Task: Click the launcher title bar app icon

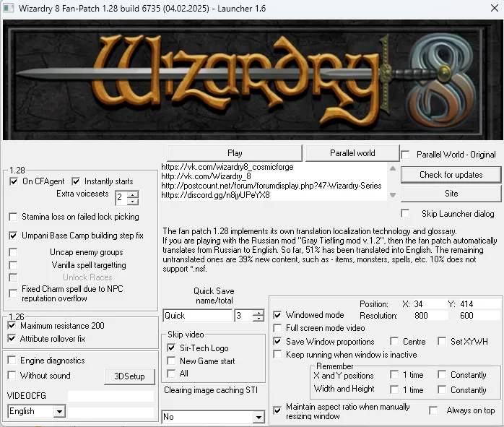Action: click(8, 8)
